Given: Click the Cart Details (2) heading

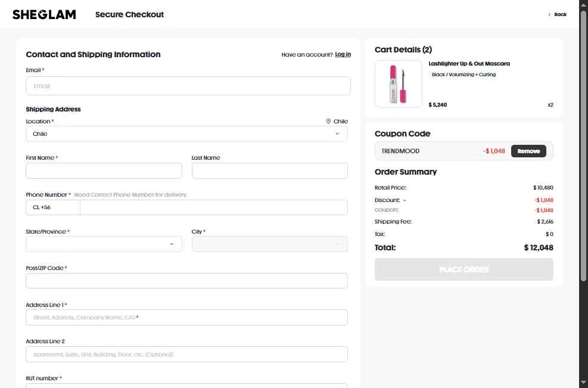Looking at the screenshot, I should click(403, 50).
